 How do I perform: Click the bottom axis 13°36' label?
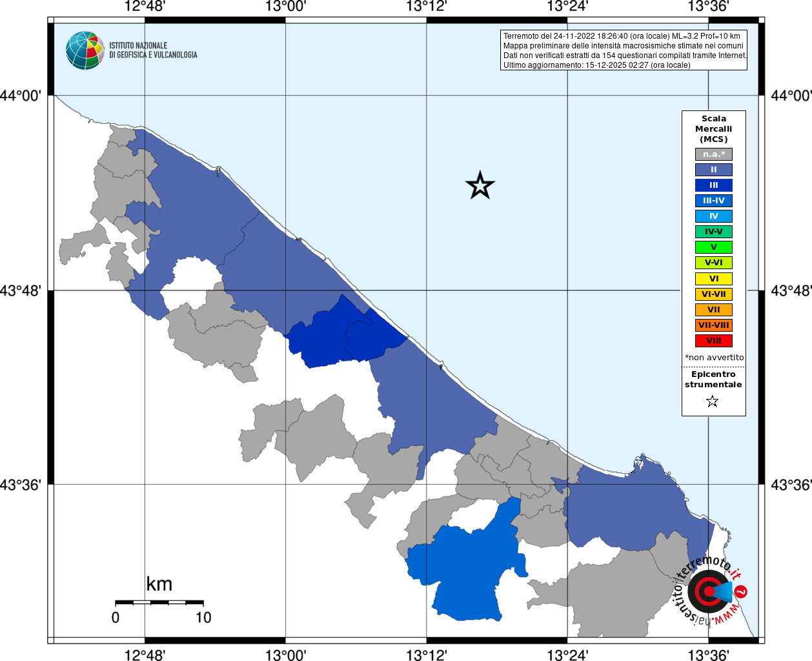[x=708, y=655]
